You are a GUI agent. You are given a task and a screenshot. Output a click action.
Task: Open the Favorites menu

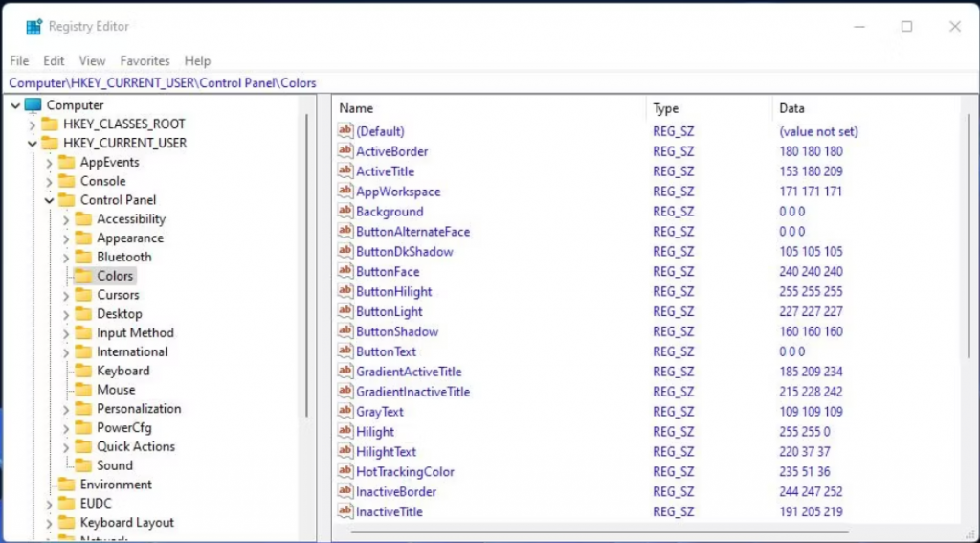pos(145,60)
